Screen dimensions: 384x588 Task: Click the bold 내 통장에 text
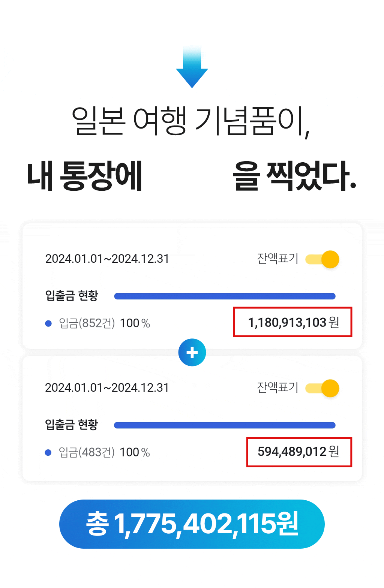[x=85, y=176]
